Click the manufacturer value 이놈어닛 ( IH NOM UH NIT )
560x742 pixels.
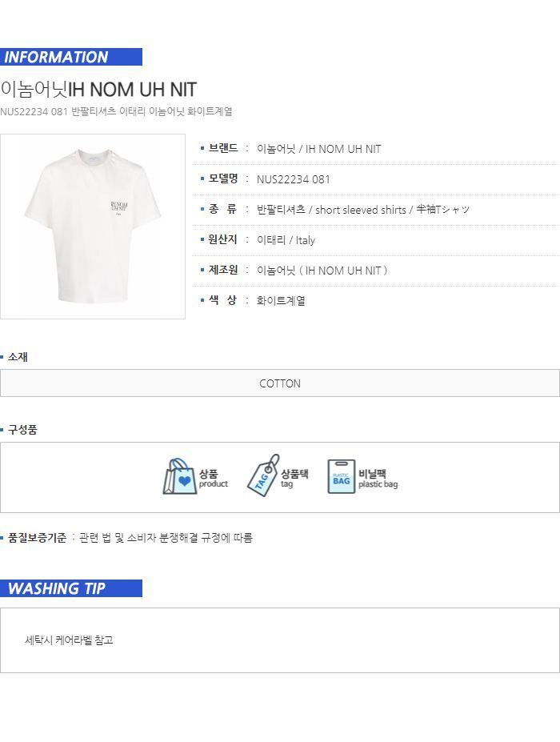coord(322,271)
